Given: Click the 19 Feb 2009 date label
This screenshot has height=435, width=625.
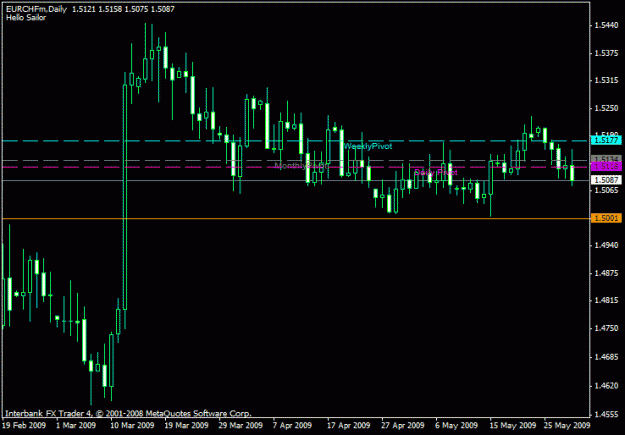Looking at the screenshot, I should tap(24, 425).
